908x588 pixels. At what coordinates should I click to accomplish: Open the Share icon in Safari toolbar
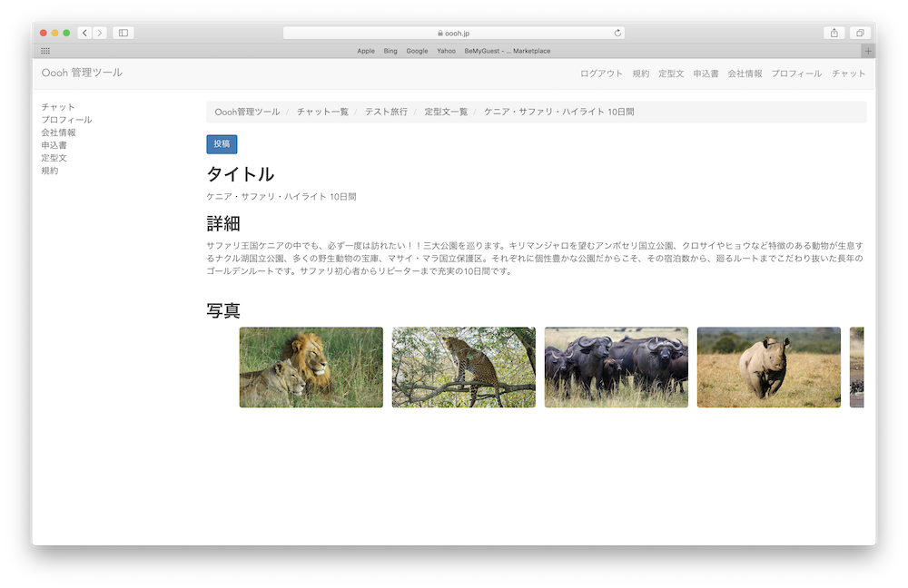click(x=834, y=33)
